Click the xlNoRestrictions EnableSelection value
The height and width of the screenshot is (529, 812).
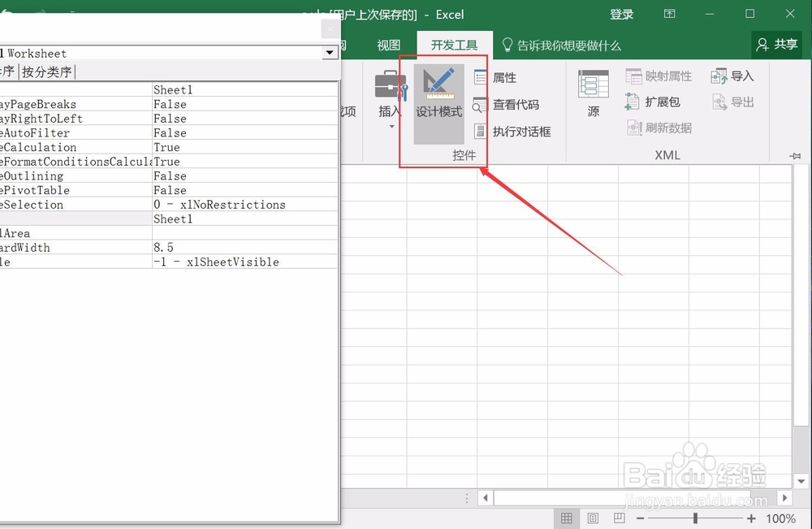(x=245, y=205)
